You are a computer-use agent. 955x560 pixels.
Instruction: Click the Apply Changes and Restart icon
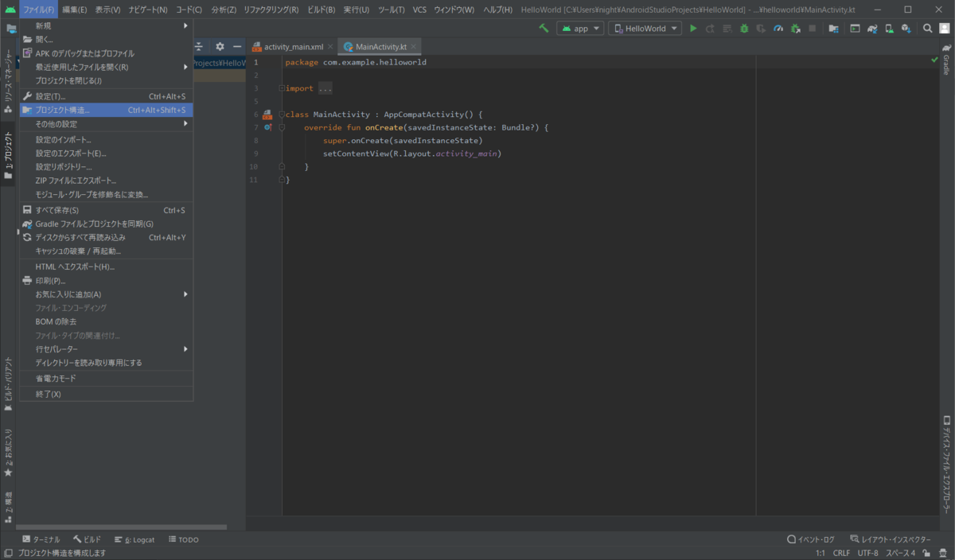point(710,28)
